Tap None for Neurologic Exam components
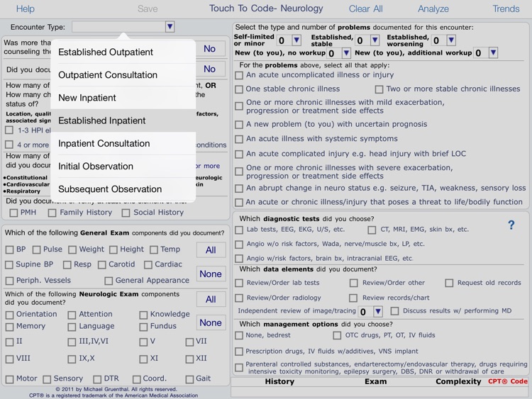Image resolution: width=532 pixels, height=399 pixels. [211, 322]
